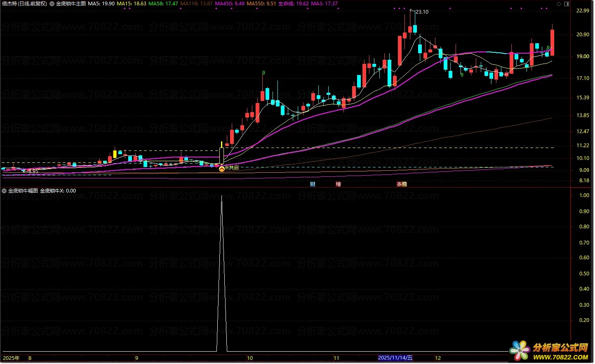Click the 生命线 indicator label

pyautogui.click(x=293, y=4)
